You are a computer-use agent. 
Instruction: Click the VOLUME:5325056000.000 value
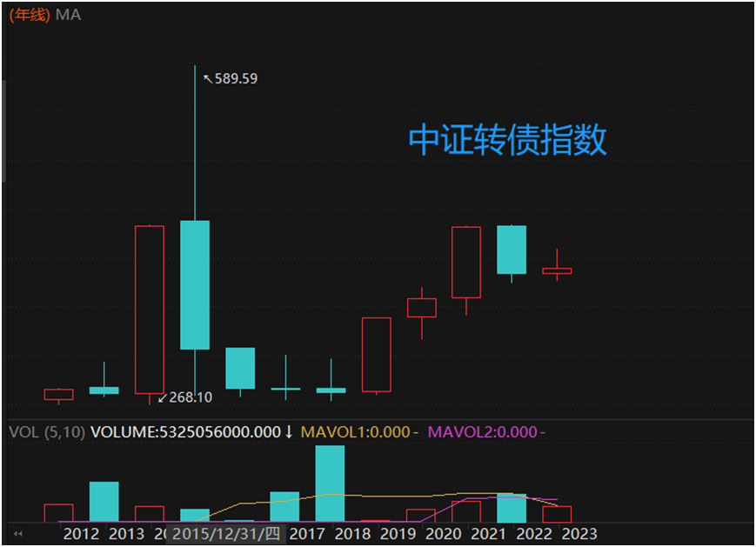[185, 432]
